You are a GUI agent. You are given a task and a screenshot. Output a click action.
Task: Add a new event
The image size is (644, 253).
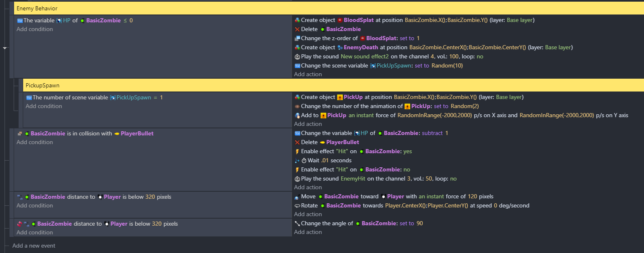[34, 246]
